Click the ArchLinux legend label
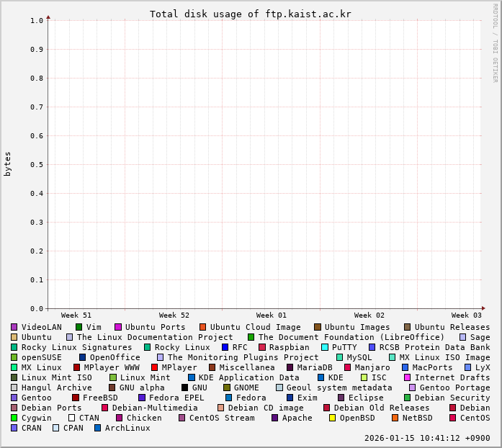 127,428
